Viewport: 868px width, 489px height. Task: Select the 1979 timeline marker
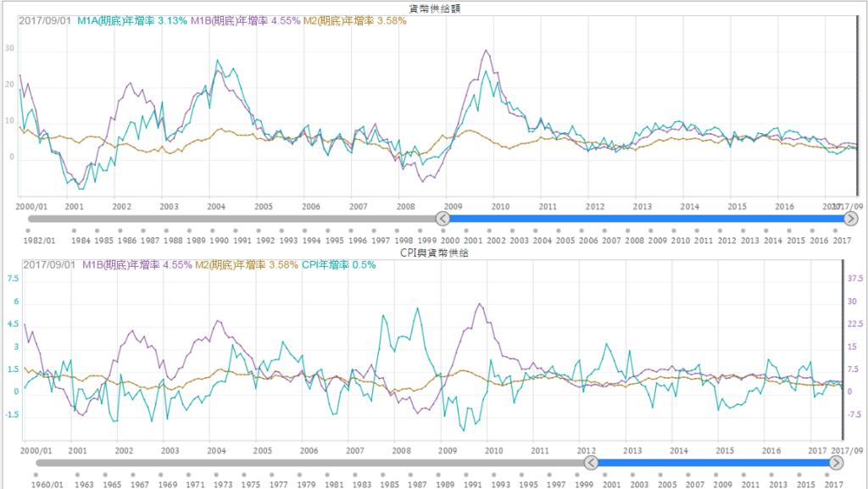299,475
